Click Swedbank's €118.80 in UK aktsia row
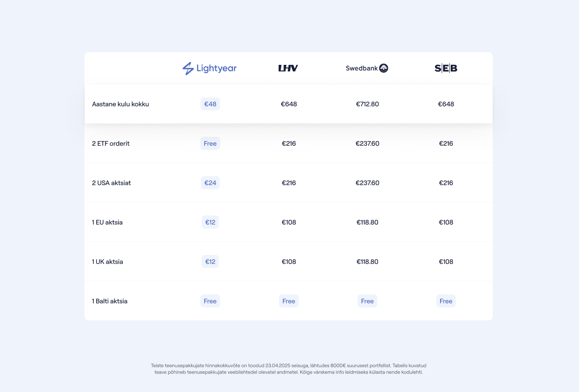The width and height of the screenshot is (579, 392). point(367,262)
